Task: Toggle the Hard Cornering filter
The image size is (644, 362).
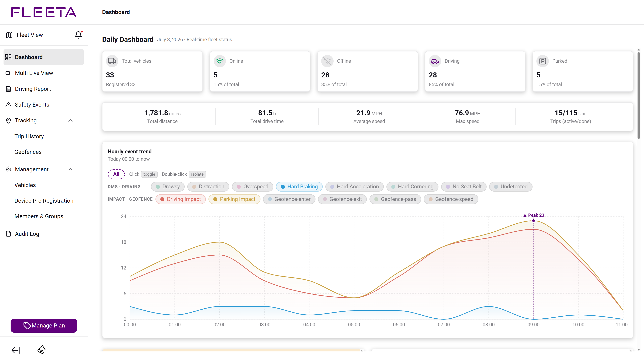Action: coord(412,187)
